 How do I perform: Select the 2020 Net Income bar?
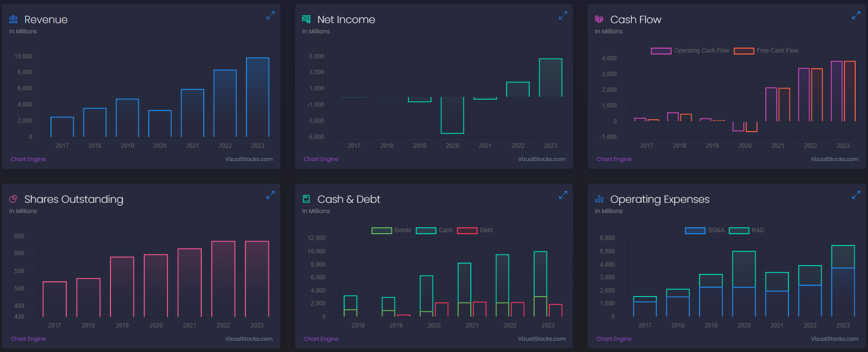(x=452, y=115)
